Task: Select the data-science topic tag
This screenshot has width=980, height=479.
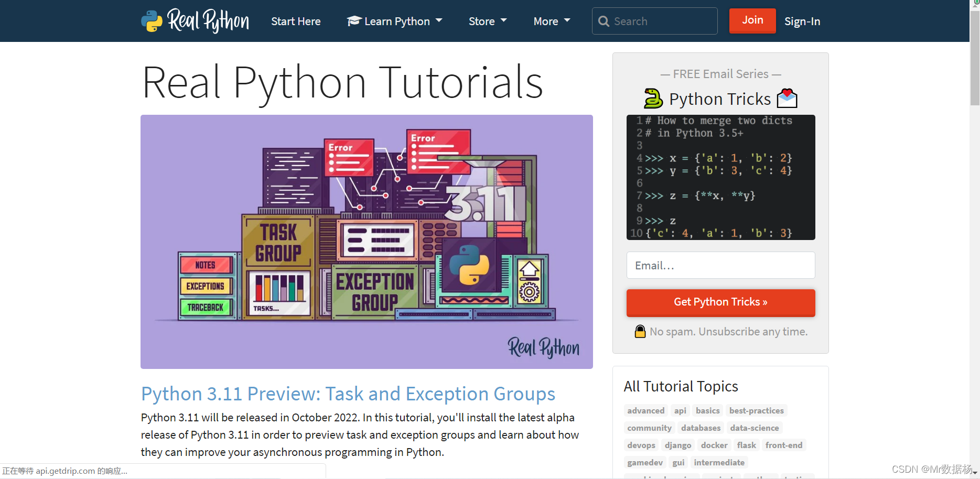Action: coord(755,428)
